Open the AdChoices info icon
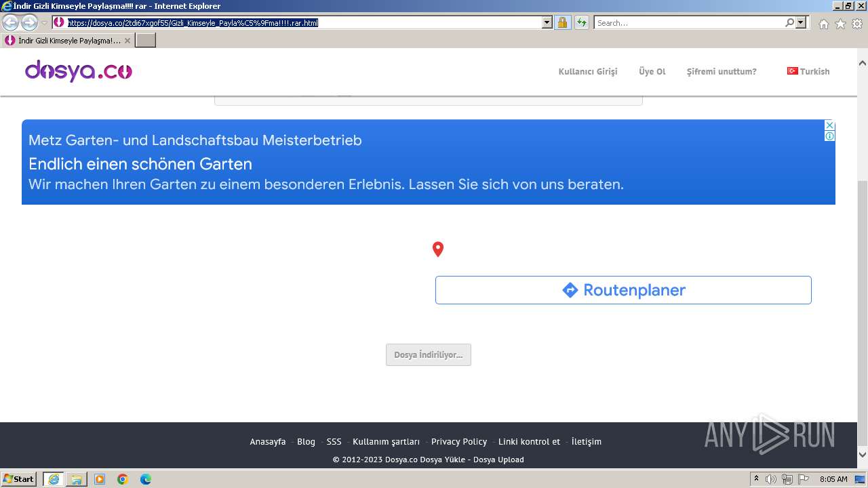 (829, 136)
